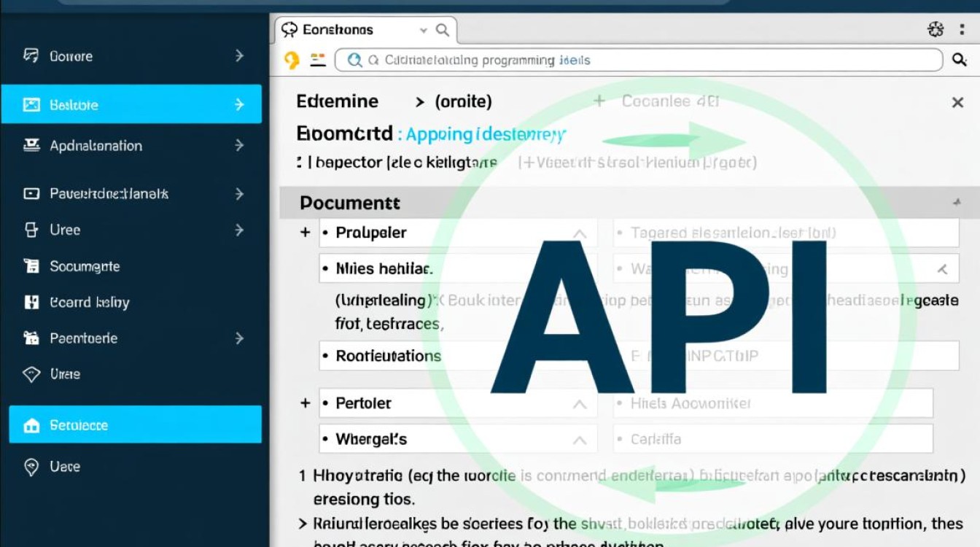Click the location pin icon next to Uace
The height and width of the screenshot is (547, 980).
(x=31, y=467)
